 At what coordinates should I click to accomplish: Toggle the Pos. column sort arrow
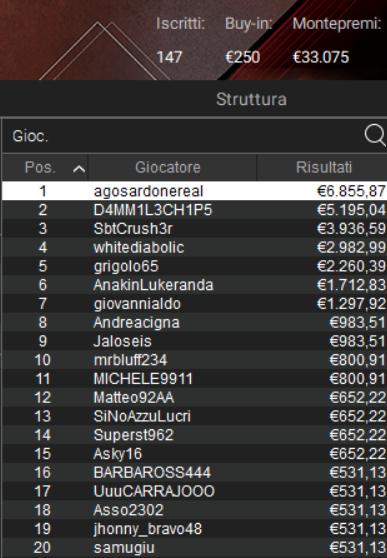coord(79,169)
